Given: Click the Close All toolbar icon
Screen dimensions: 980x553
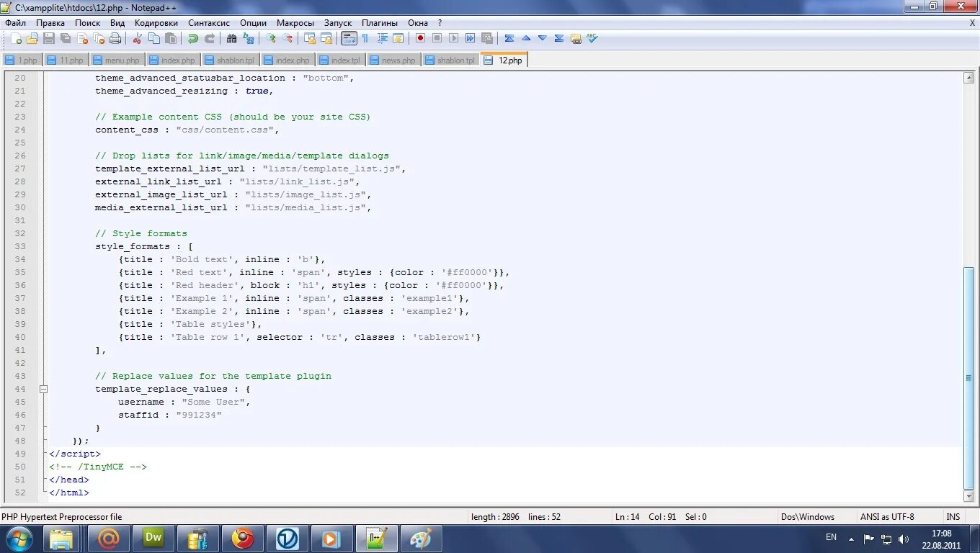Looking at the screenshot, I should point(99,38).
